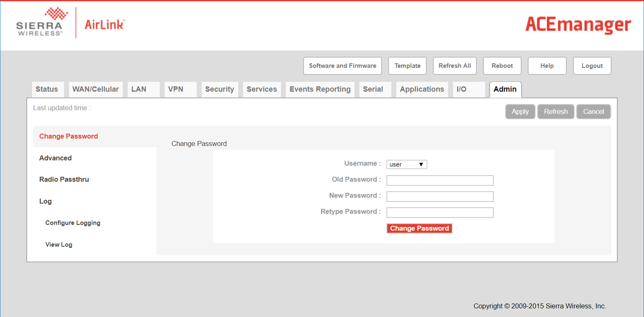Open the Username dropdown

(406, 164)
